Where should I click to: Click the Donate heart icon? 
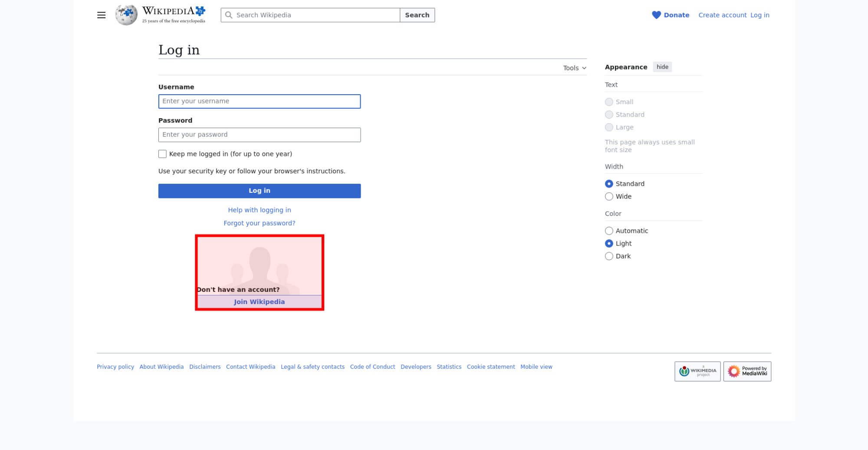coord(656,15)
